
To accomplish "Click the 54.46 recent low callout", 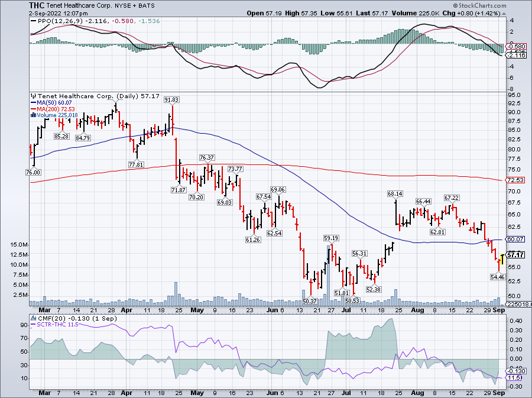I will pyautogui.click(x=498, y=277).
